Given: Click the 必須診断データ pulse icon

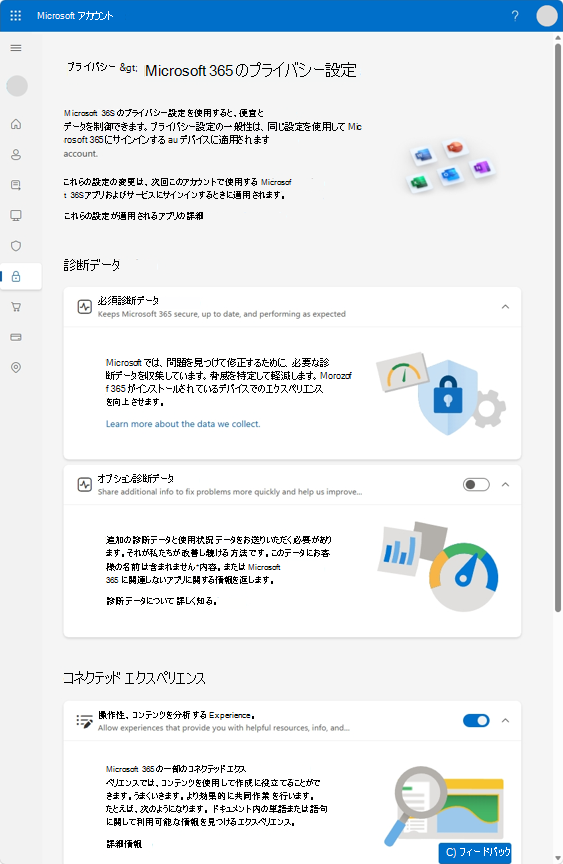Looking at the screenshot, I should tap(84, 307).
